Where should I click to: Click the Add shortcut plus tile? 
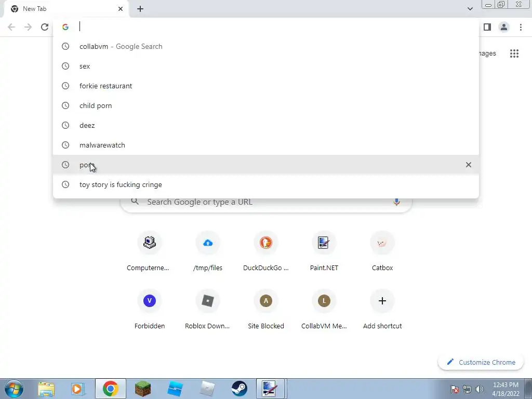pos(382,310)
